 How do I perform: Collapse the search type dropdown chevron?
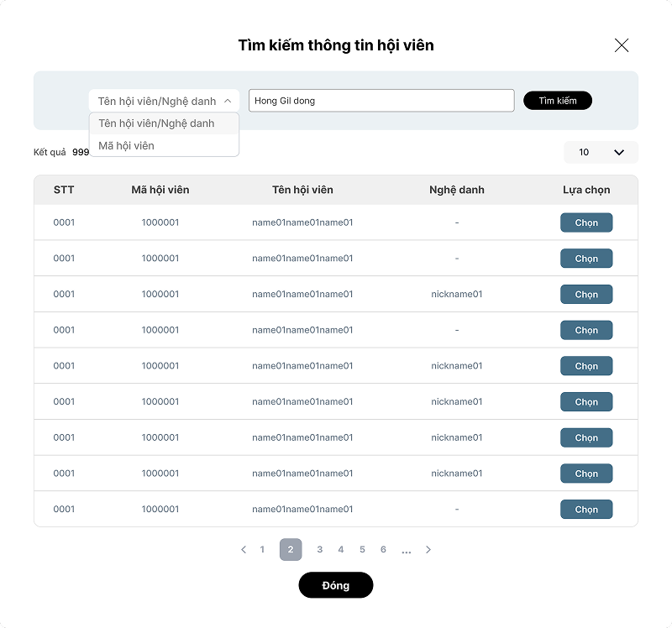(228, 101)
